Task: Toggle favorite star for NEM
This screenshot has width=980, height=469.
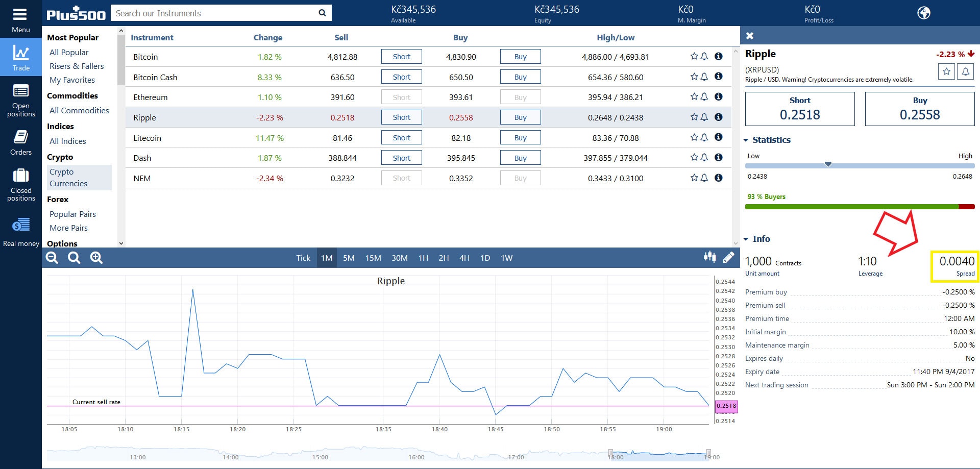Action: [x=694, y=178]
